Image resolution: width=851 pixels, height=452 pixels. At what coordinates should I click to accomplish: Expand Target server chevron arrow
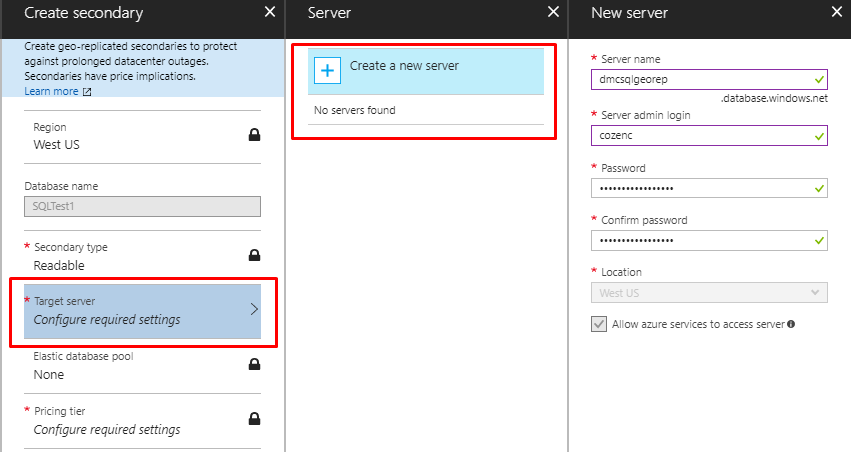click(254, 309)
